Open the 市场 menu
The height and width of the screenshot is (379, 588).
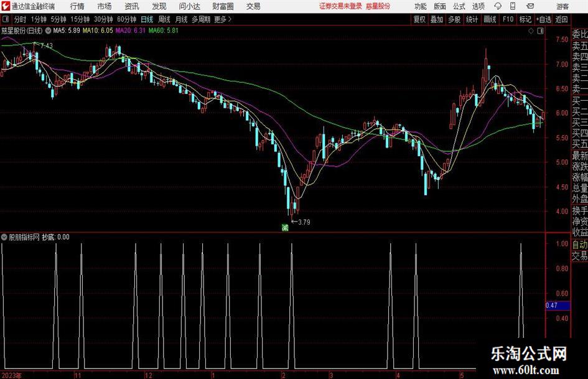tap(105, 6)
